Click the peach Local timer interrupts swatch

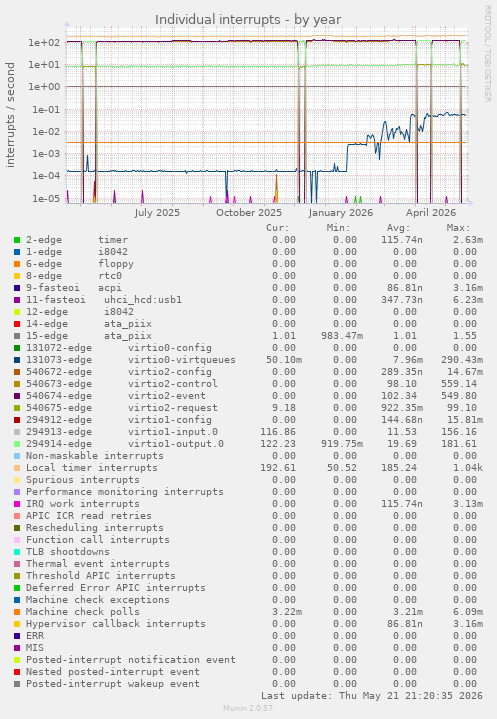(x=17, y=468)
